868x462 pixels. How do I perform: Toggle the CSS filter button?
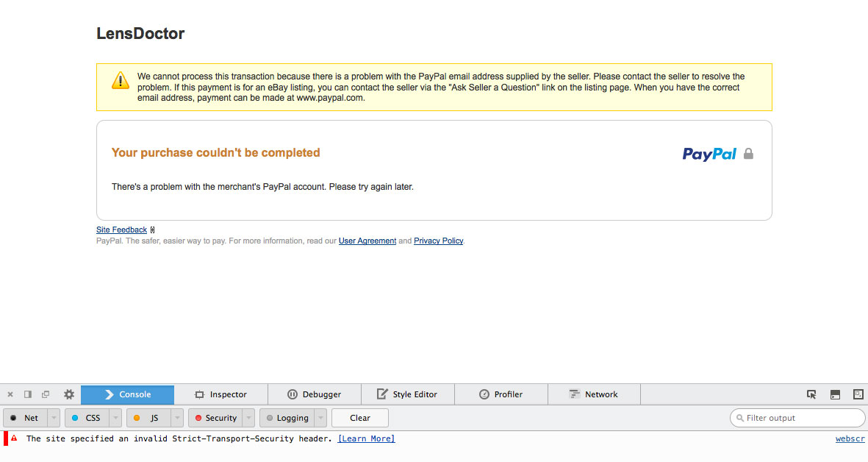[87, 418]
